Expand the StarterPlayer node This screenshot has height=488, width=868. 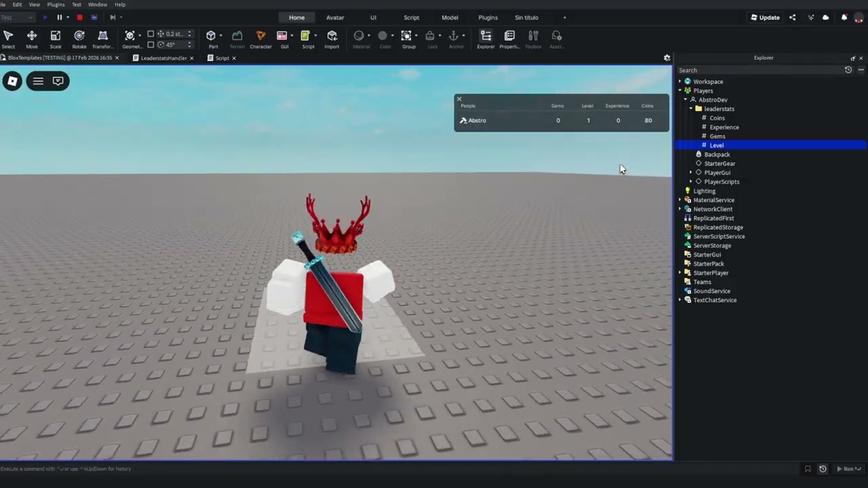(679, 273)
